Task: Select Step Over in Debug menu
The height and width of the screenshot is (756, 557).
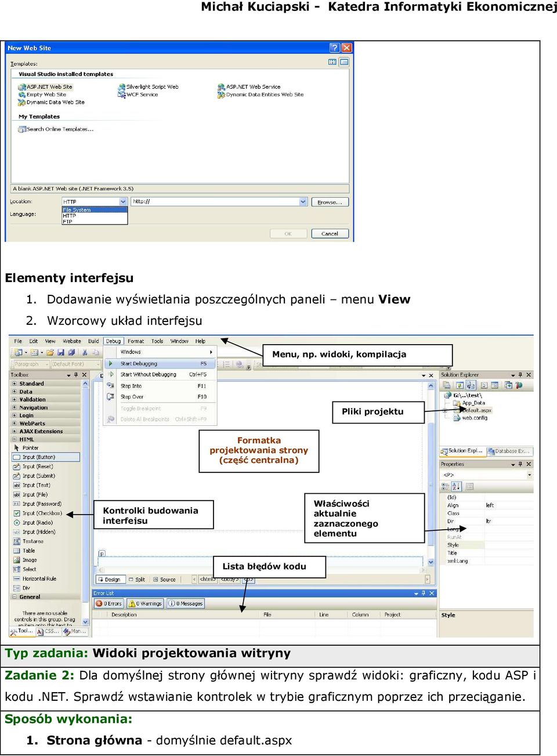Action: (x=159, y=397)
